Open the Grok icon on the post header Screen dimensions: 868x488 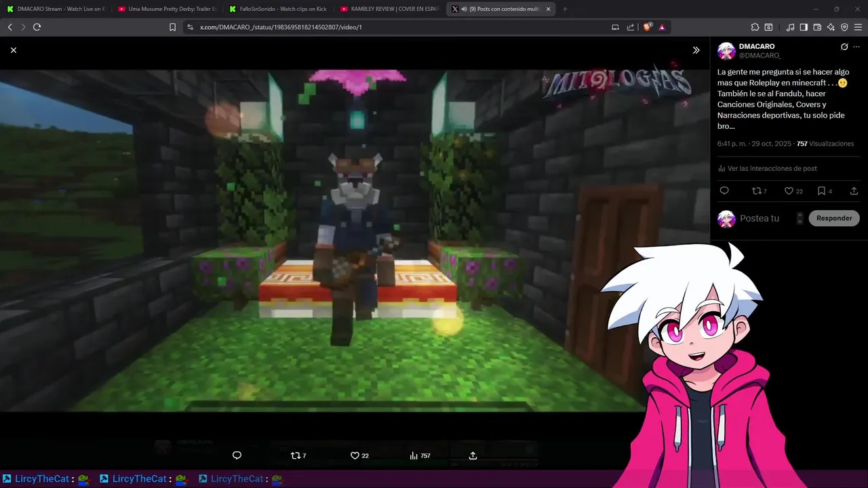844,47
